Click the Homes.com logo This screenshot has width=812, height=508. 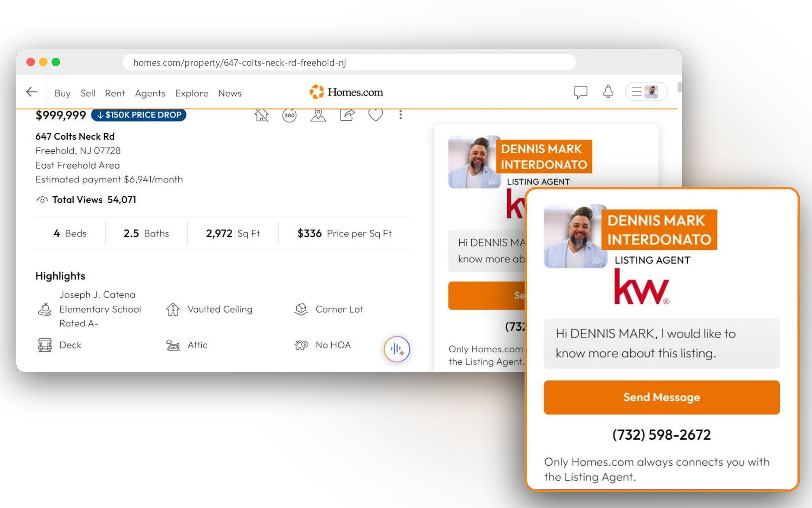click(346, 92)
